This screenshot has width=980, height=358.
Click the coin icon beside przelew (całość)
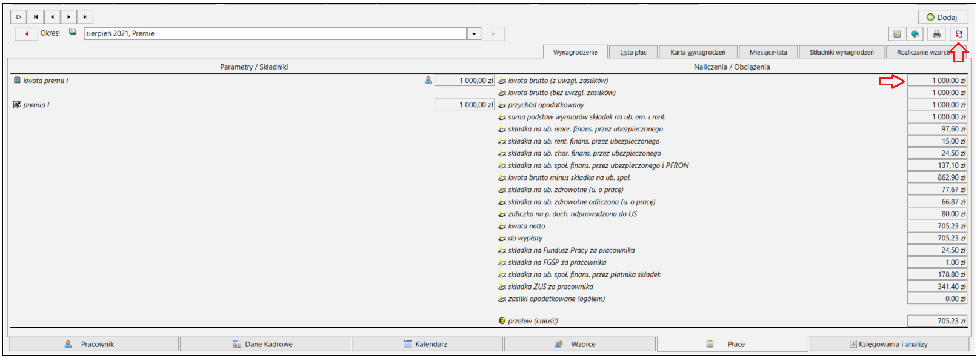502,321
